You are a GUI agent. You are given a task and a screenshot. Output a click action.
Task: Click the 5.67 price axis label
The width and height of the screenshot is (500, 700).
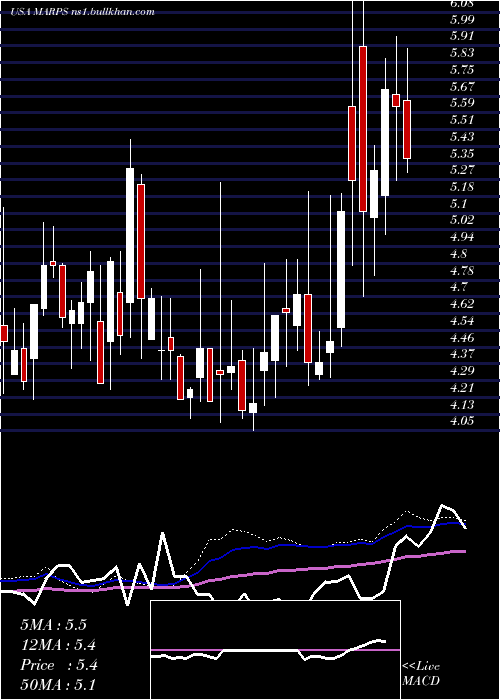463,86
